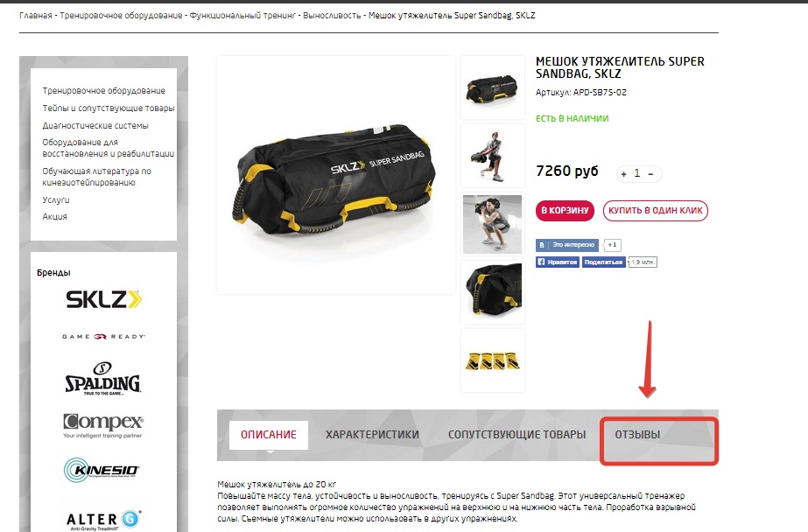Open the Характеристики tab
808x532 pixels.
372,435
